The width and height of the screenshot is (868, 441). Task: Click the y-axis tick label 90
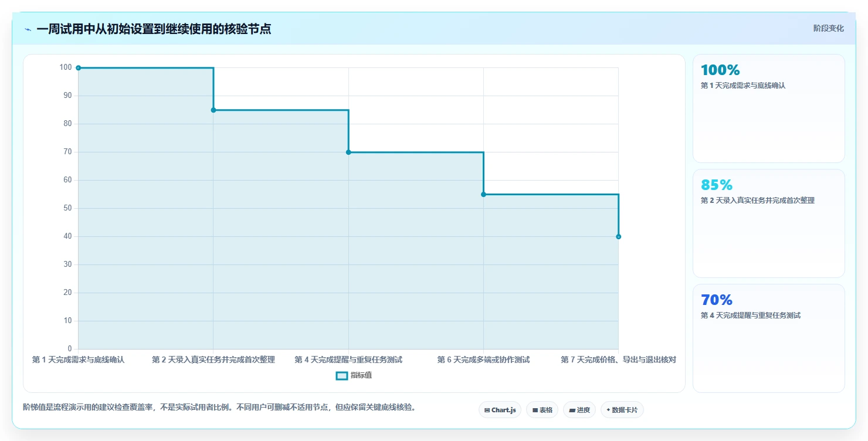click(67, 96)
